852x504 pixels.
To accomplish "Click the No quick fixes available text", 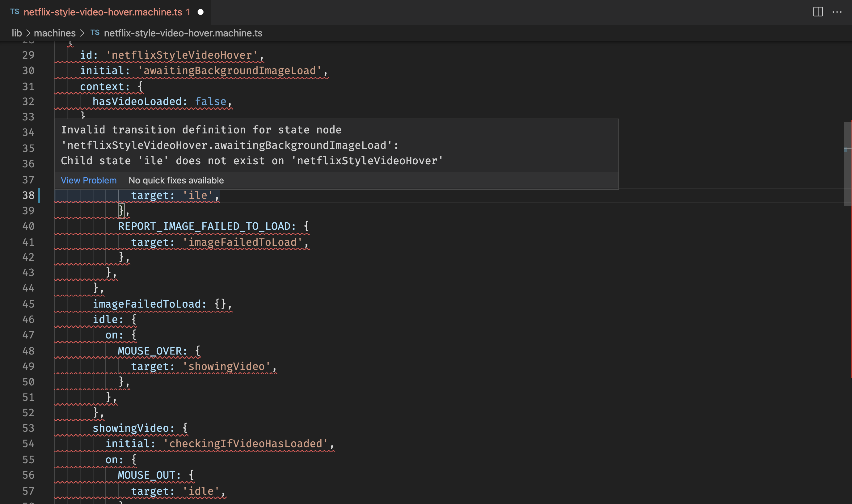I will click(176, 180).
